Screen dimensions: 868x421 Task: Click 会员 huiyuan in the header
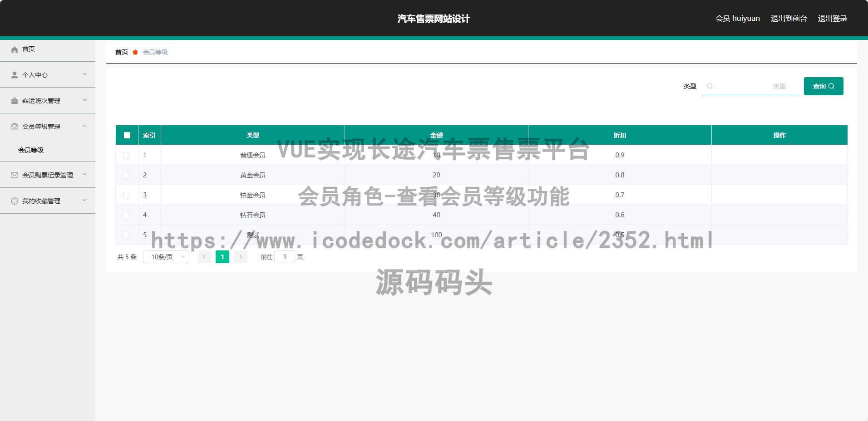coord(738,19)
